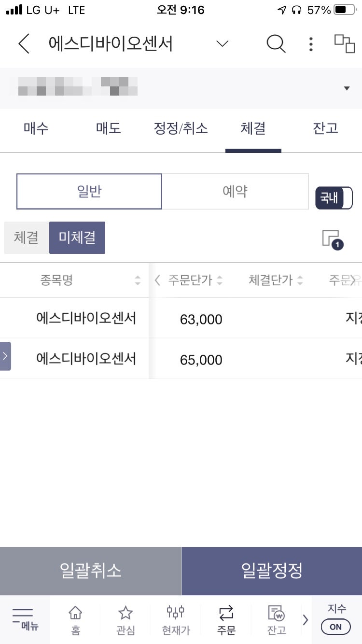Toggle the 지수 ON index switch

pyautogui.click(x=335, y=626)
